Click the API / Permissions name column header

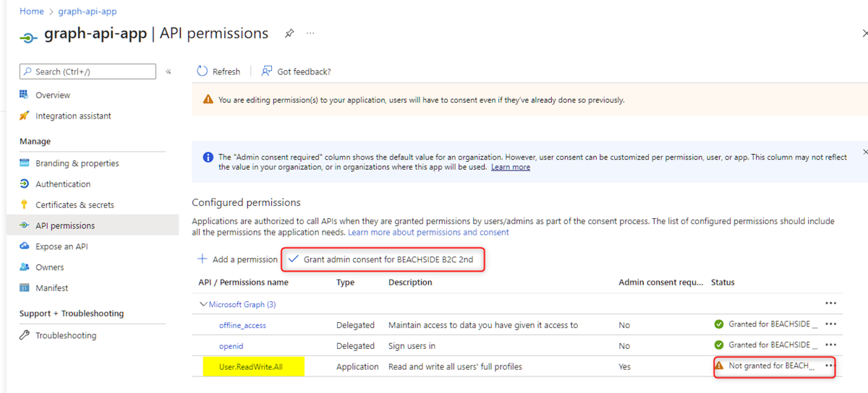[x=243, y=282]
